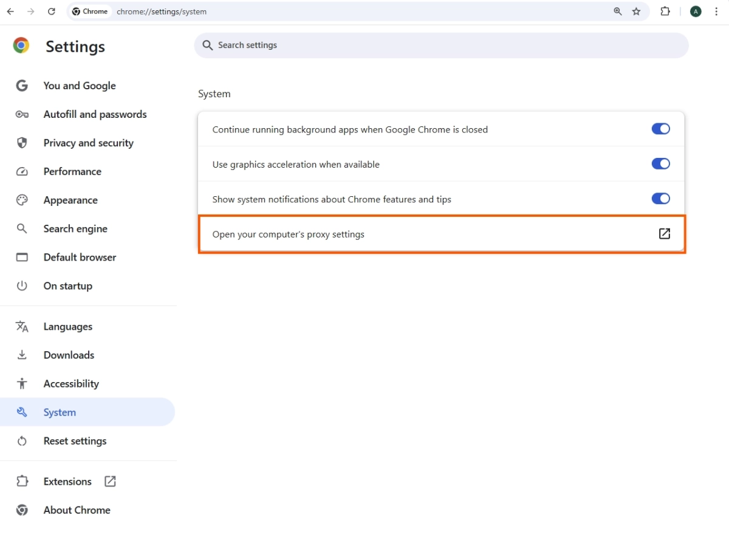Click the On startup power icon

coord(22,285)
